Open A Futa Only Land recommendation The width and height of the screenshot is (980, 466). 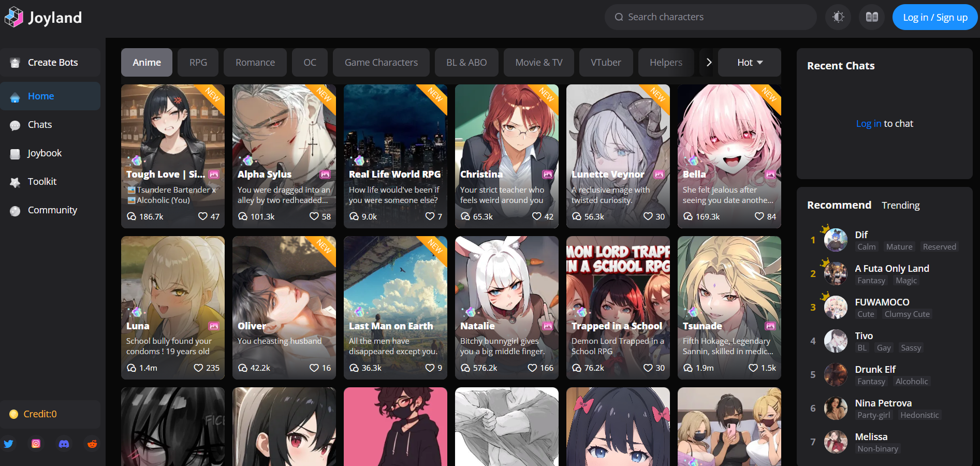885,274
